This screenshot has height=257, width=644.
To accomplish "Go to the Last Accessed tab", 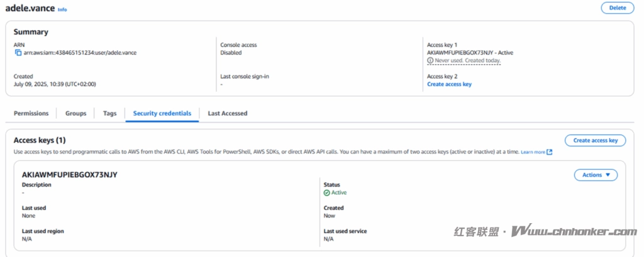I will pyautogui.click(x=227, y=113).
